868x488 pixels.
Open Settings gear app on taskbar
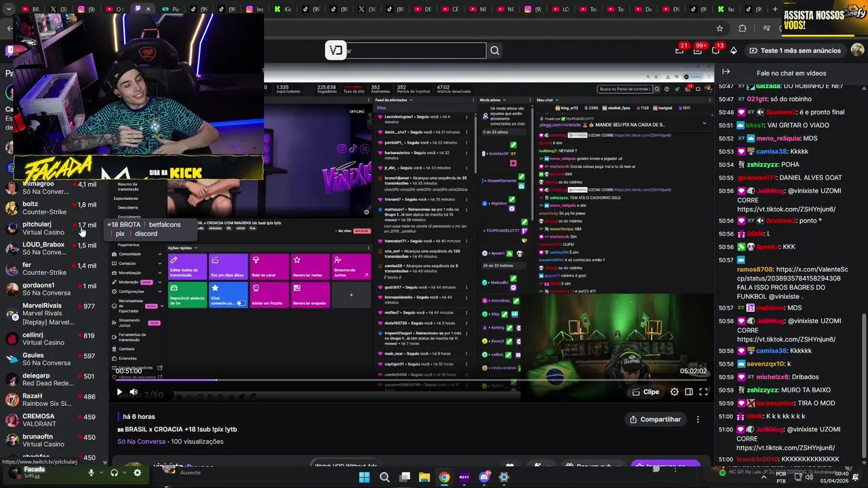[x=503, y=477]
